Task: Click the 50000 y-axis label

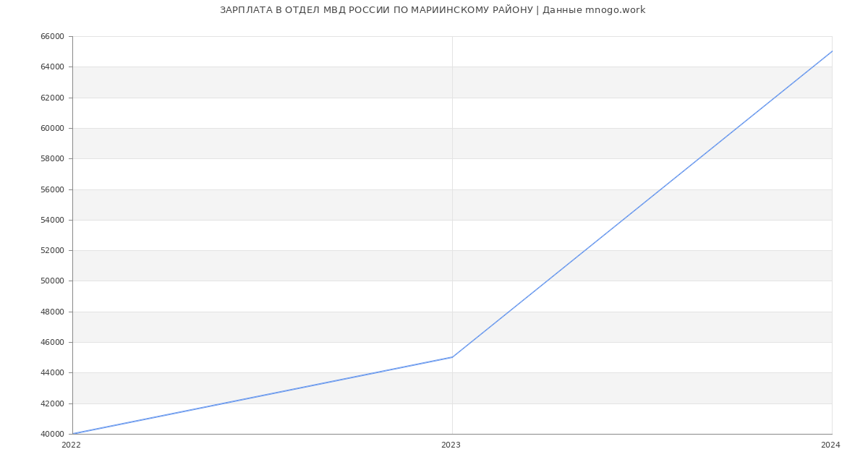Action: click(x=52, y=281)
